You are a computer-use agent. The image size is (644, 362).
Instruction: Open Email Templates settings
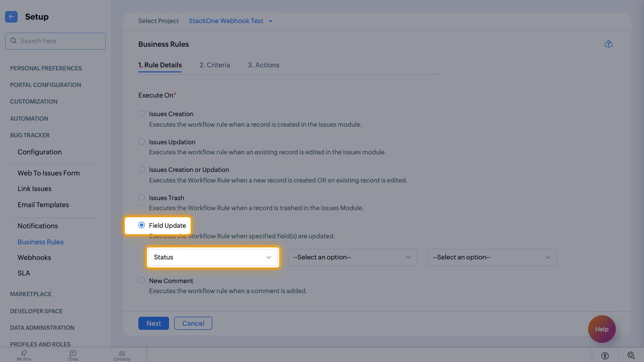43,205
